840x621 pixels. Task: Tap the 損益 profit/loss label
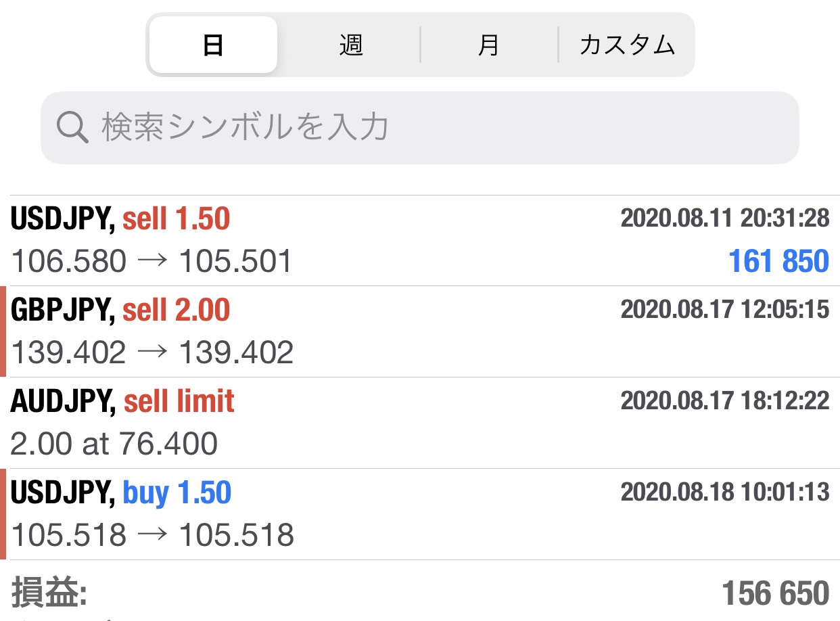[49, 593]
